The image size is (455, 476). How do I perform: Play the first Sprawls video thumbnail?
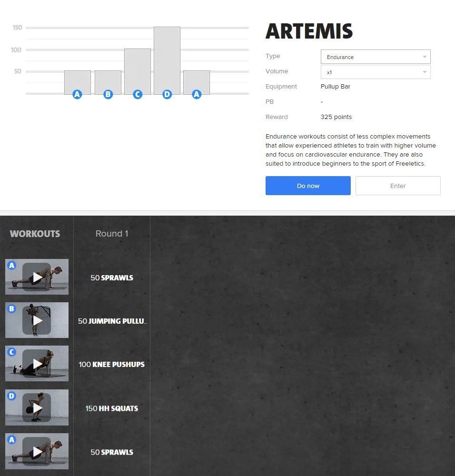[37, 277]
